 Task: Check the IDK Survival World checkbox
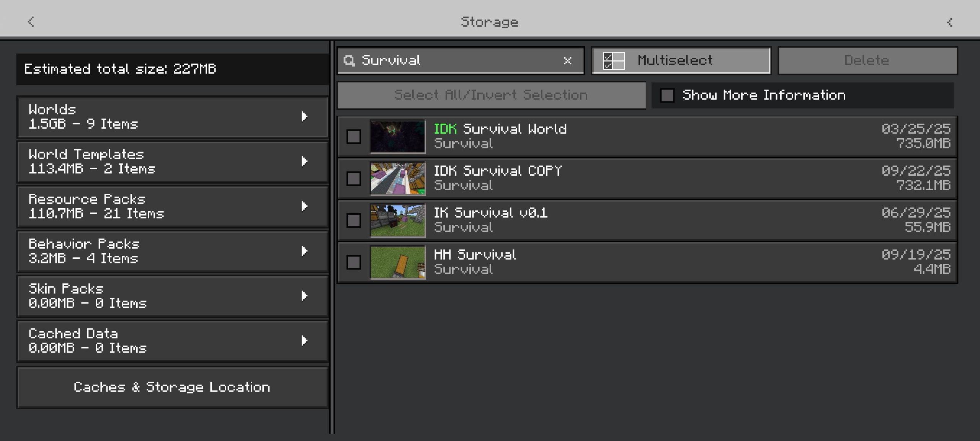coord(353,136)
